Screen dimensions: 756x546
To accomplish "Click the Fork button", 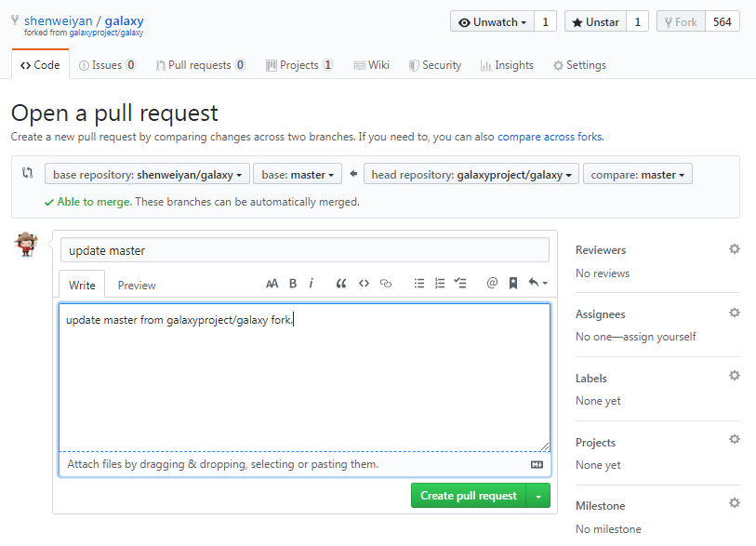I will [x=681, y=21].
